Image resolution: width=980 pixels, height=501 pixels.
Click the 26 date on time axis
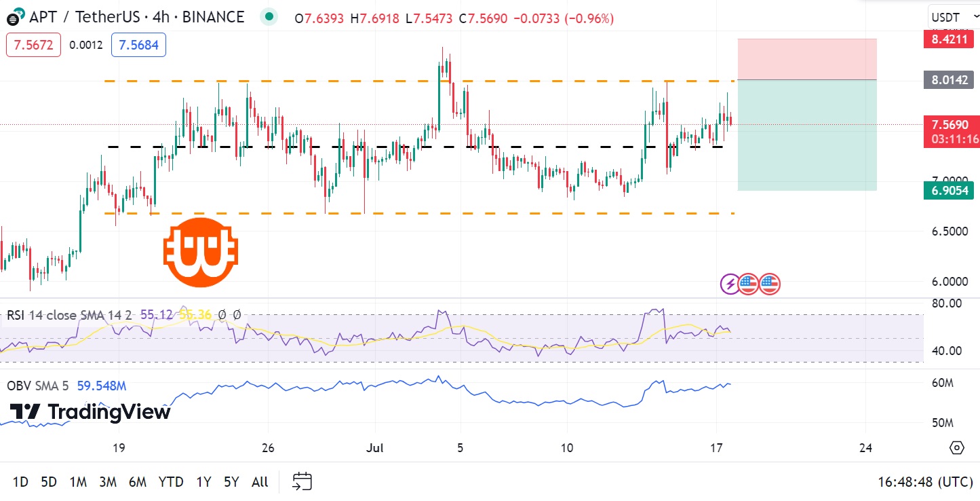pos(268,448)
